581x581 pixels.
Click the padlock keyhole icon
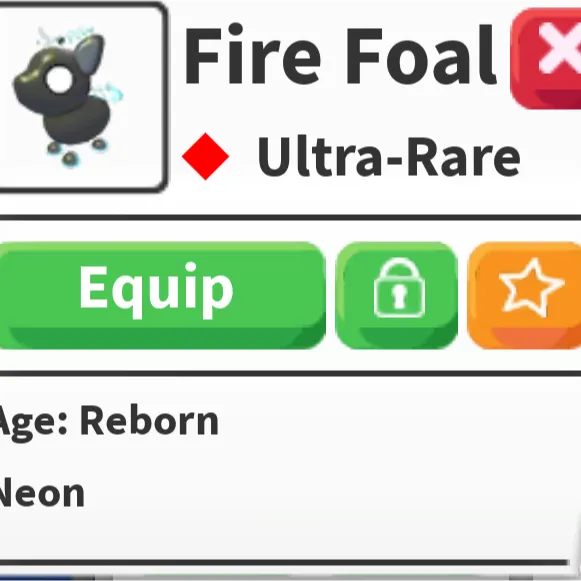(x=399, y=296)
